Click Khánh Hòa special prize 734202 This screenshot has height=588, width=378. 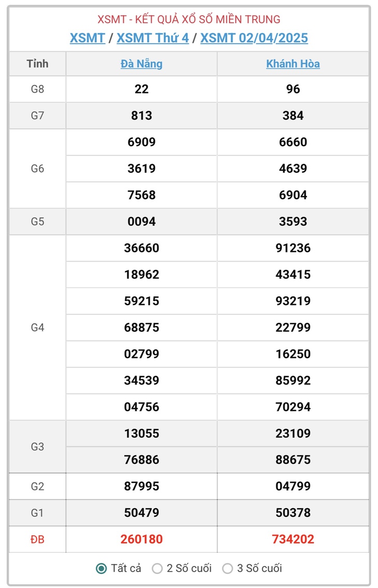tap(293, 539)
